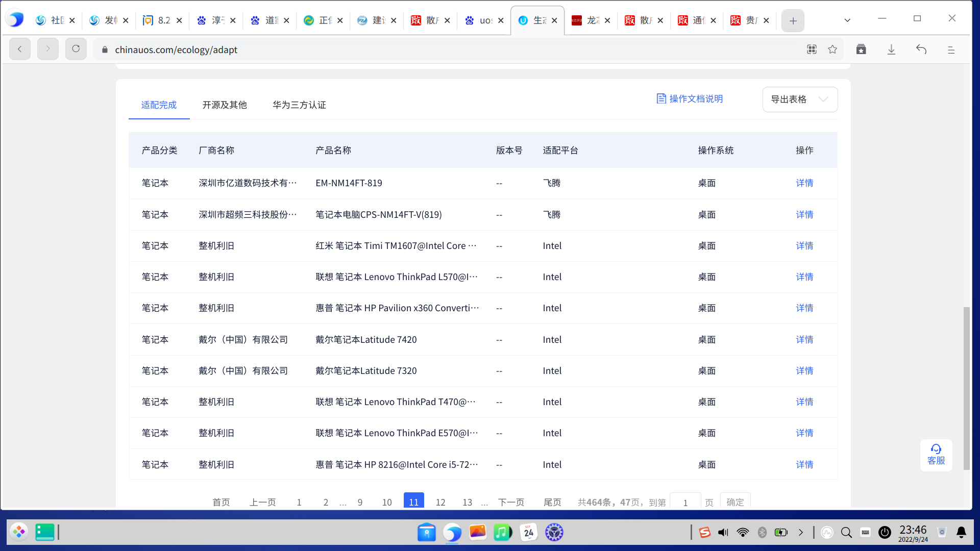This screenshot has width=980, height=551.
Task: Click the undo closed tab arrow icon
Action: (x=921, y=49)
